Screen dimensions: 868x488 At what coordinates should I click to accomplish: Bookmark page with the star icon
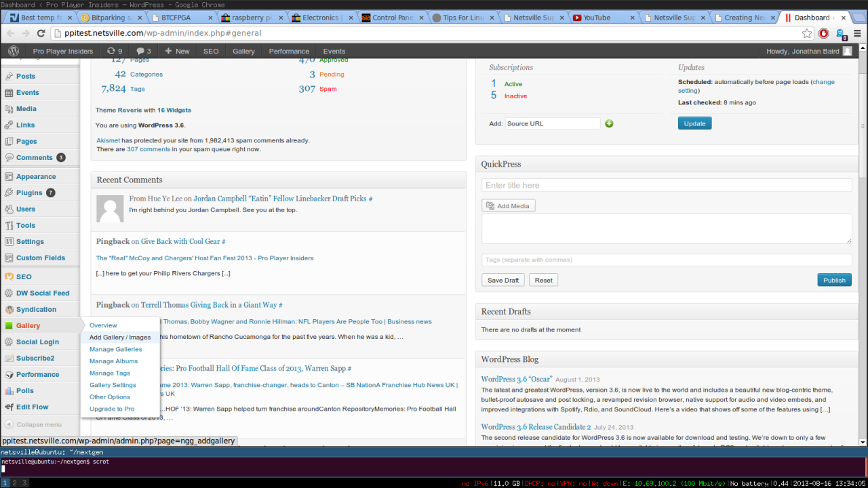[x=807, y=33]
